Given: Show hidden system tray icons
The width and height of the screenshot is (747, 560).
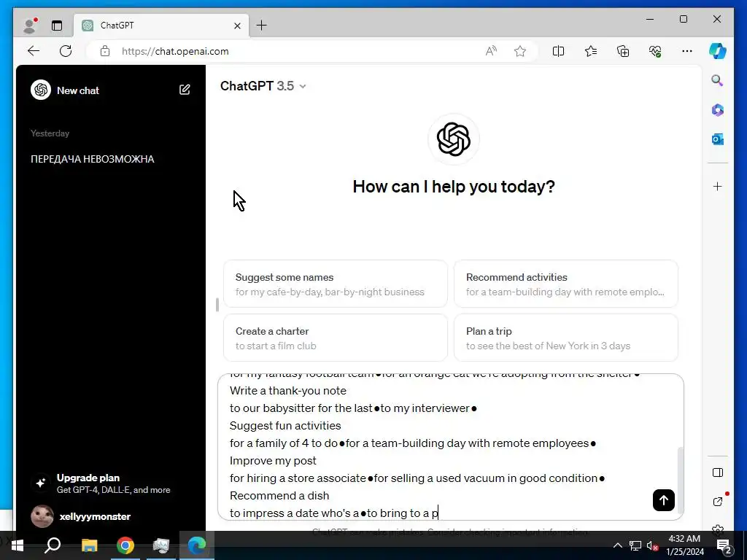Looking at the screenshot, I should click(617, 545).
